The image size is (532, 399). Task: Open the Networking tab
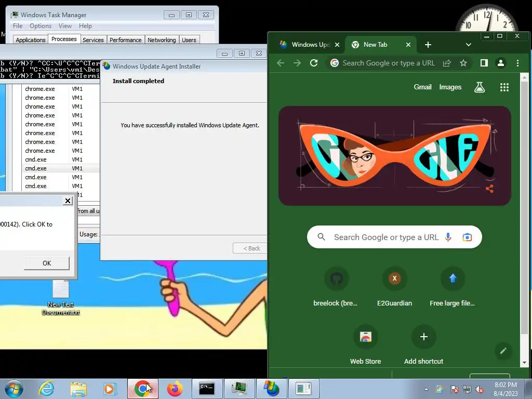pyautogui.click(x=162, y=39)
